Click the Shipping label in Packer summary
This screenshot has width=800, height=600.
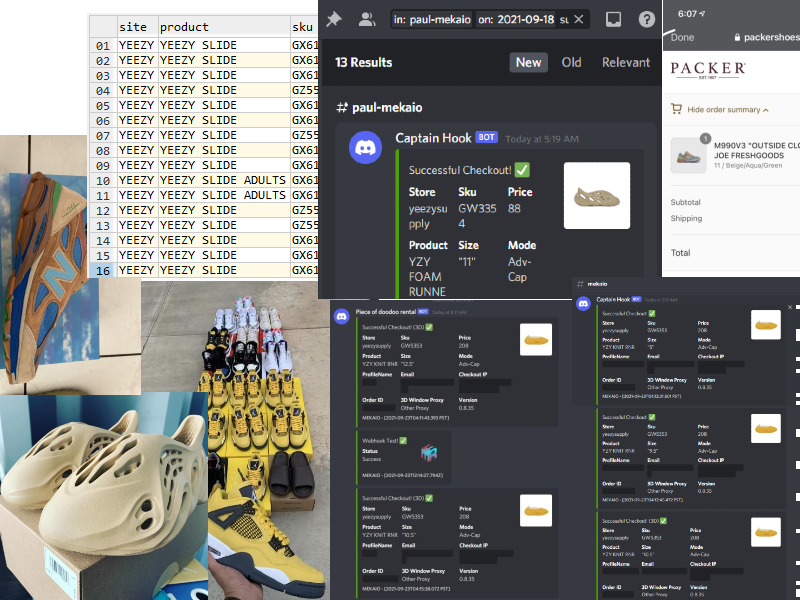[686, 218]
